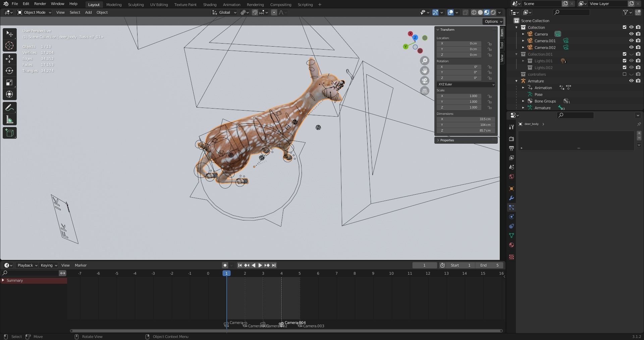Open the Keying dropdown
The height and width of the screenshot is (340, 644).
(x=49, y=265)
